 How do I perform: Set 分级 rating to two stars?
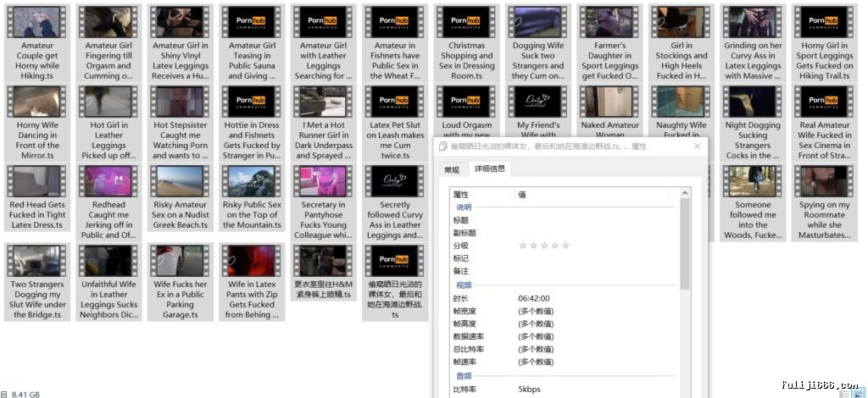coord(534,246)
